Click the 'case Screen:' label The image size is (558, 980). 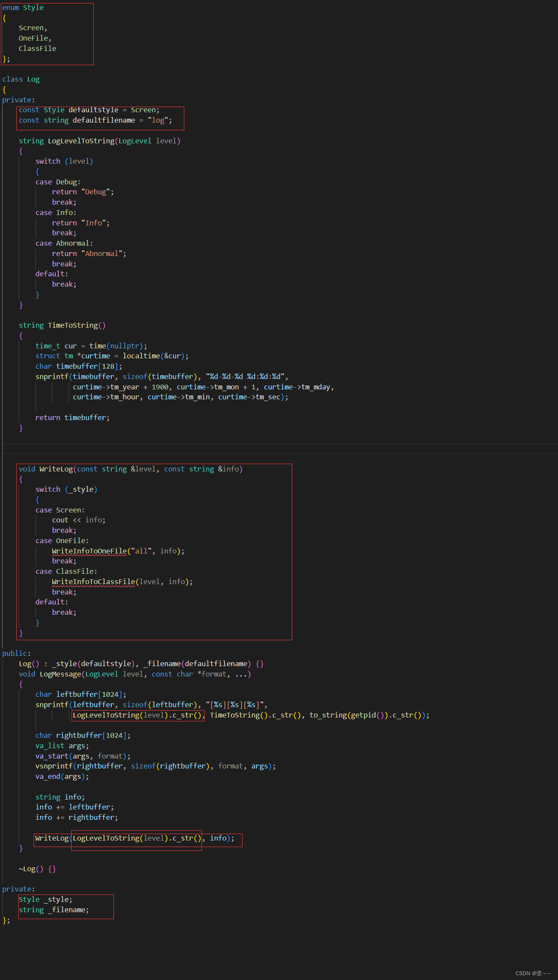(x=60, y=510)
